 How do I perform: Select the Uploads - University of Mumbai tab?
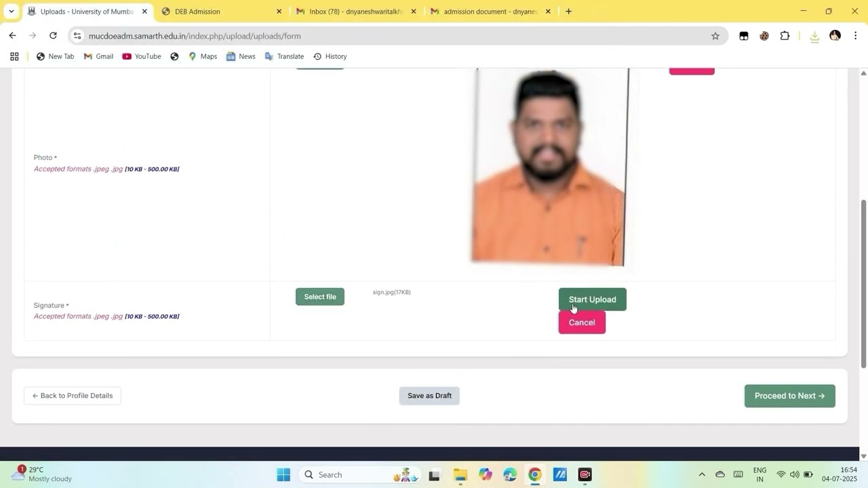click(x=86, y=12)
